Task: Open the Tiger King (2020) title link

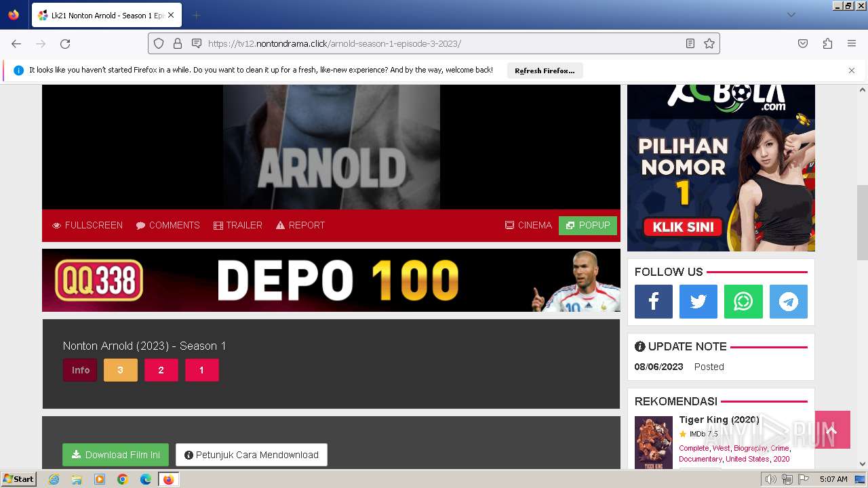Action: tap(719, 420)
